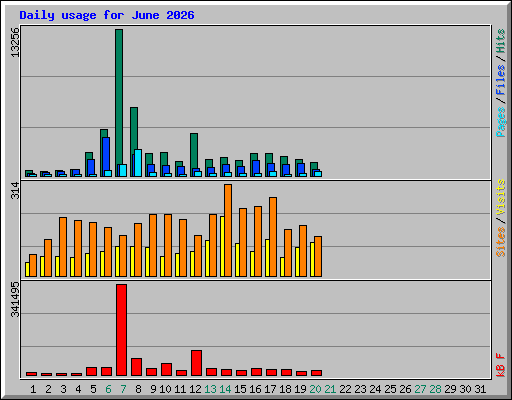Viewport: 512px width, 400px height.
Task: Click the 13256 y-axis value
Action: pos(15,42)
